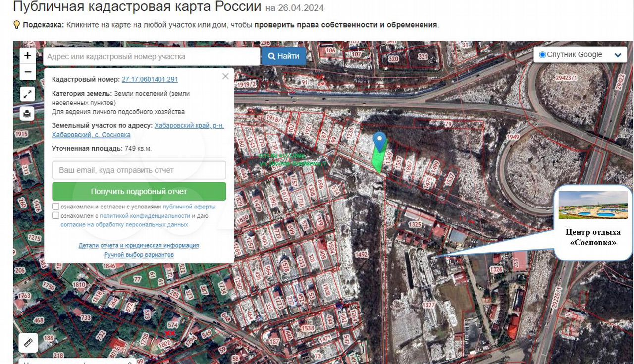Close the cadastral info popup
The width and height of the screenshot is (634, 364).
tap(225, 76)
